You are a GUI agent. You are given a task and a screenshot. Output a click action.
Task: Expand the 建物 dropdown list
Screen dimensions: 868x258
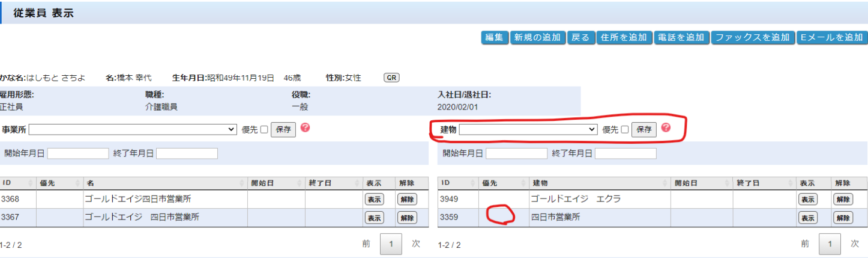pos(528,129)
